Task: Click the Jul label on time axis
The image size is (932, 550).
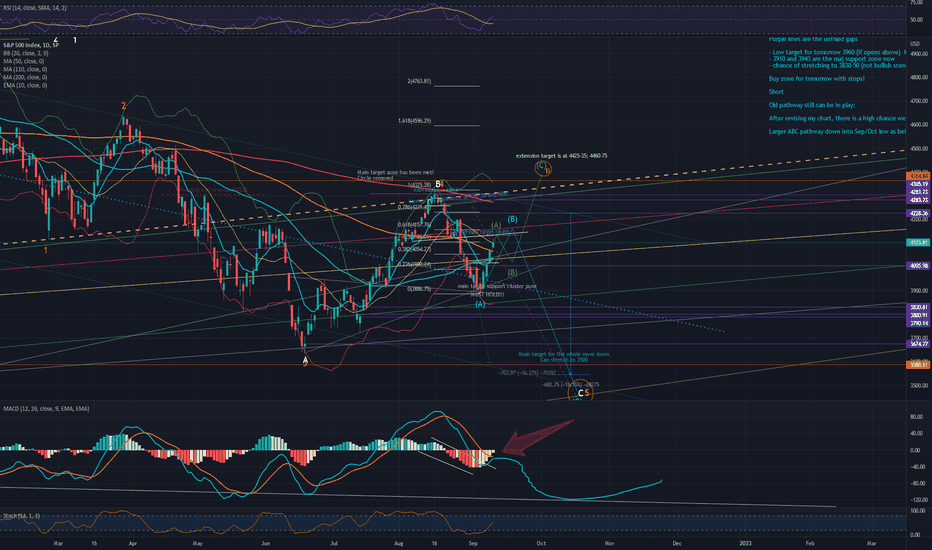Action: pos(334,543)
